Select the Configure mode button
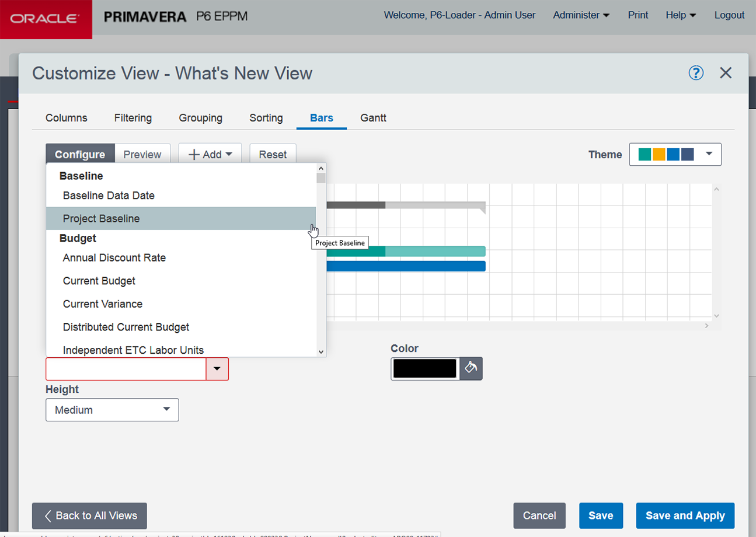 point(80,155)
